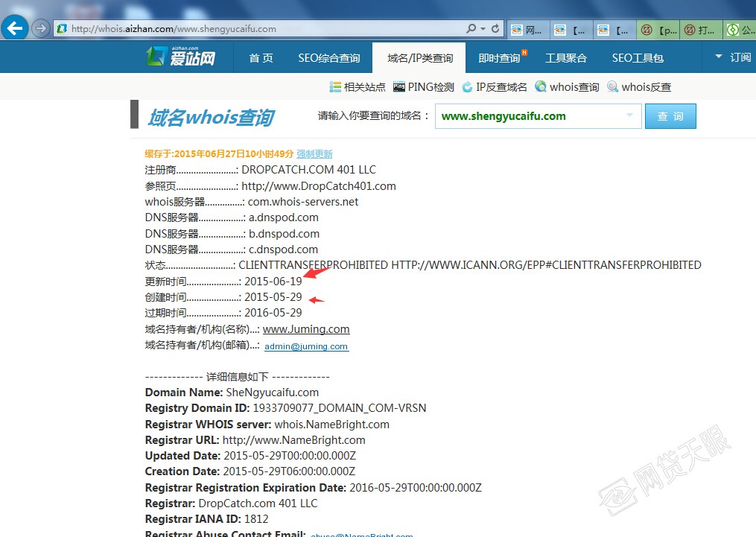
Task: Select the 工具聚合 menu item
Action: [x=565, y=58]
